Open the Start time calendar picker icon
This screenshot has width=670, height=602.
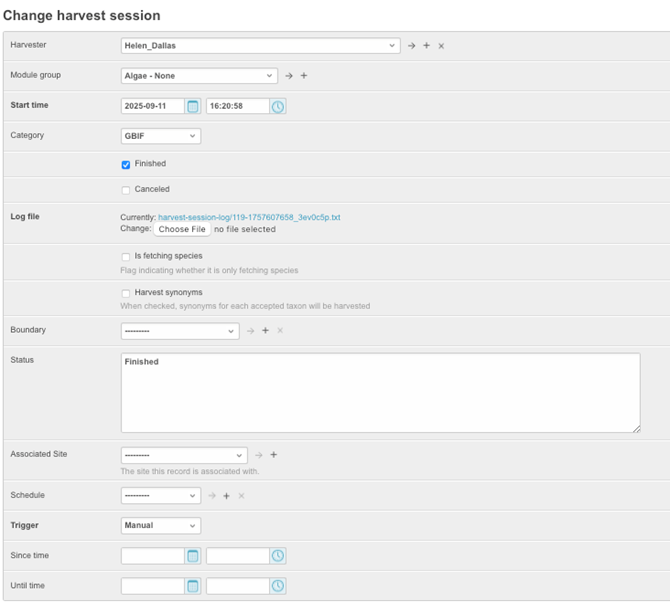click(x=193, y=106)
